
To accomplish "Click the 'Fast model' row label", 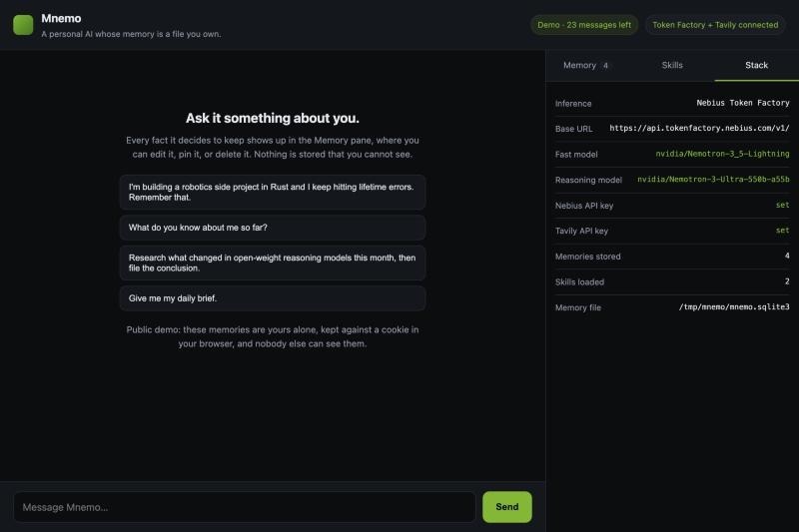I will tap(576, 155).
